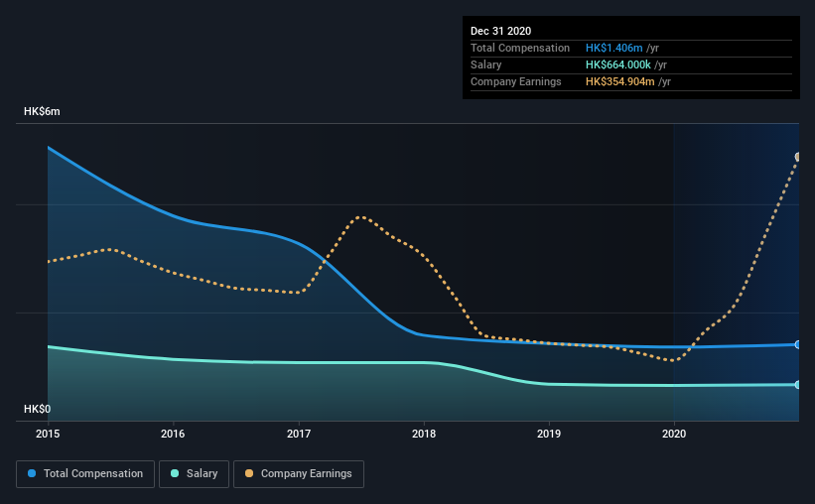815x504 pixels.
Task: Toggle the Total Compensation legend button
Action: [85, 474]
